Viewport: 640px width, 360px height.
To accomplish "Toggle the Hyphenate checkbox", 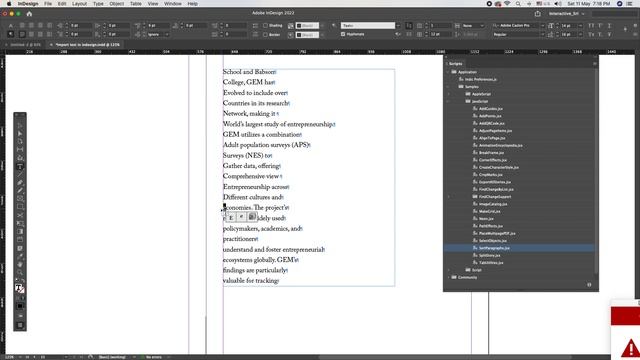I will tap(343, 34).
